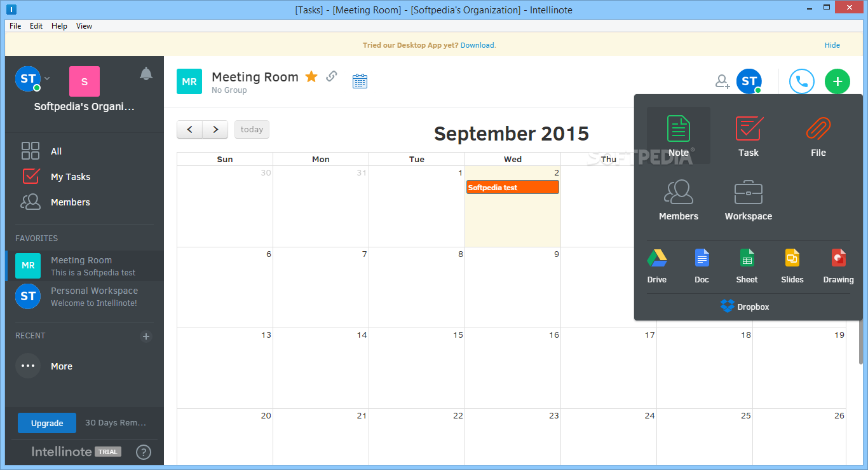Jump to today in calendar
Image resolution: width=868 pixels, height=470 pixels.
[252, 129]
